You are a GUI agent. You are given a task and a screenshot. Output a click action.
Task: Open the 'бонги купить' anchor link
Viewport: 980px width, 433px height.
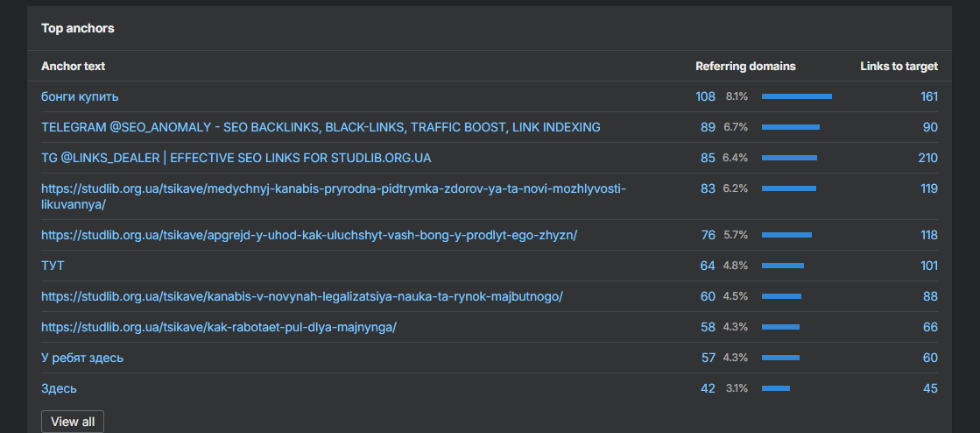pyautogui.click(x=80, y=96)
